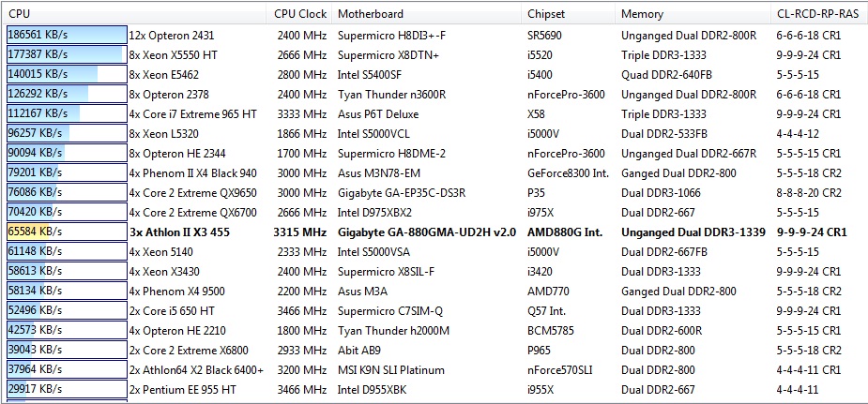Select the 4x Core 2 Extreme QX9650 row
The height and width of the screenshot is (404, 868).
[192, 192]
